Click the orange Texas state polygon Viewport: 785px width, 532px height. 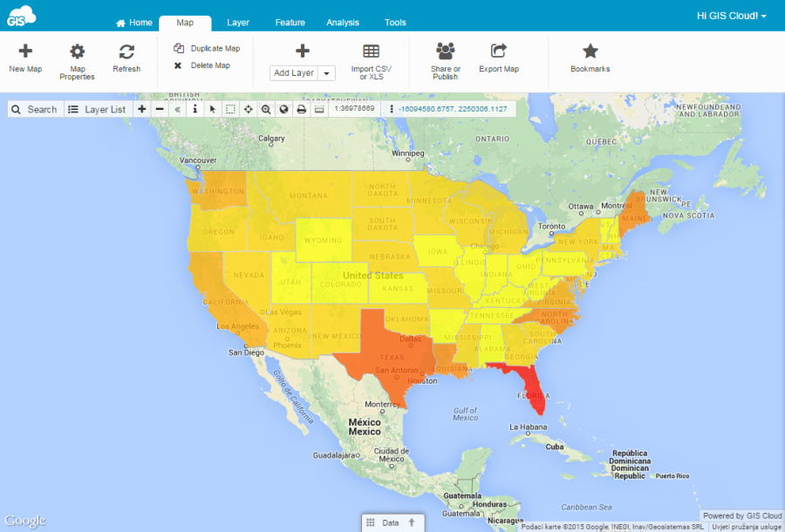click(x=390, y=351)
